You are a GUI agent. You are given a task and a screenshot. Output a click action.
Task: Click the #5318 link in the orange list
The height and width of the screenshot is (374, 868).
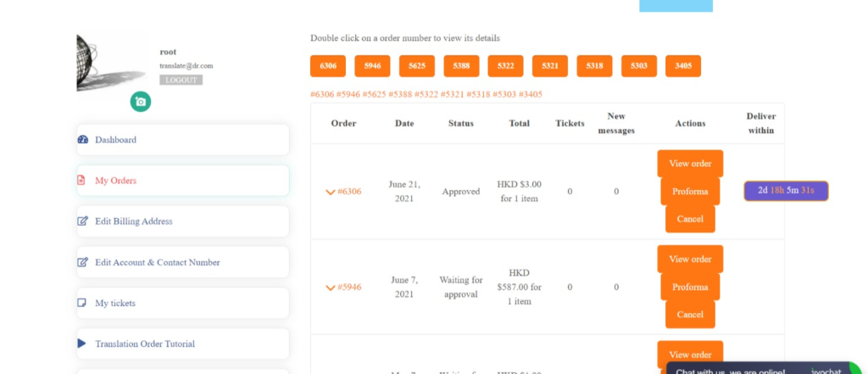(x=478, y=94)
